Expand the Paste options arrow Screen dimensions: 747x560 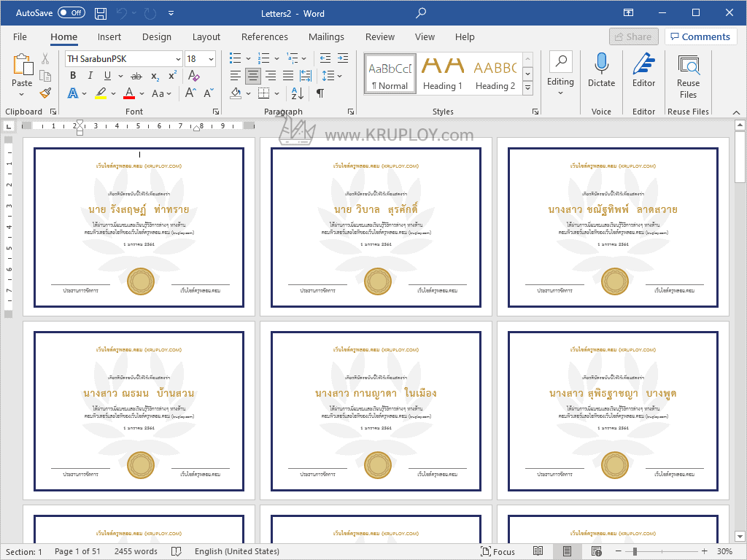click(x=22, y=94)
